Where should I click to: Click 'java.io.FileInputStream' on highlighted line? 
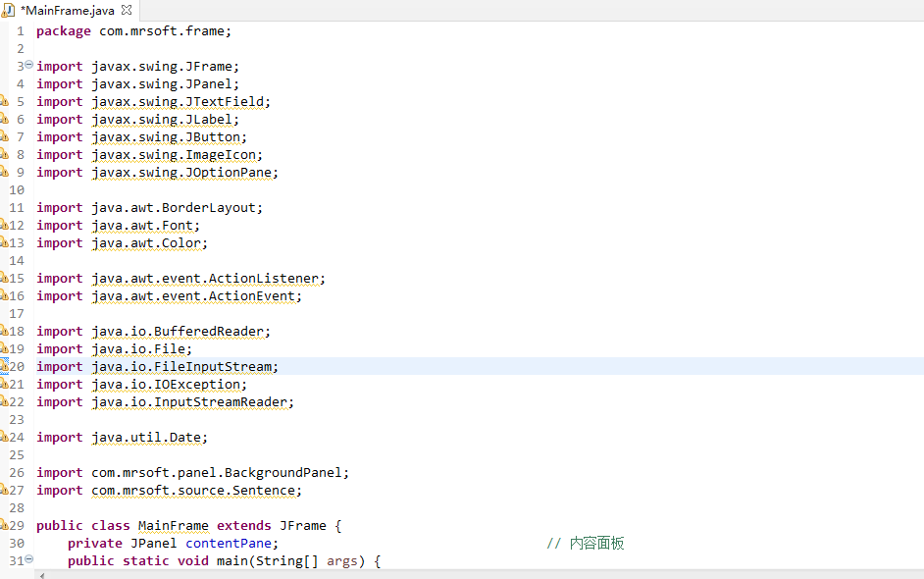[x=181, y=367]
